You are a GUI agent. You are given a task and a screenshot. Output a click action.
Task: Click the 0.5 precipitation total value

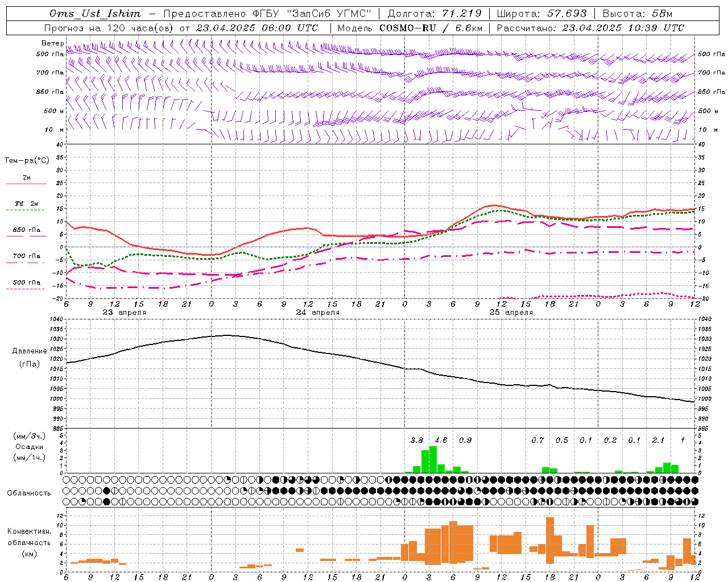562,440
